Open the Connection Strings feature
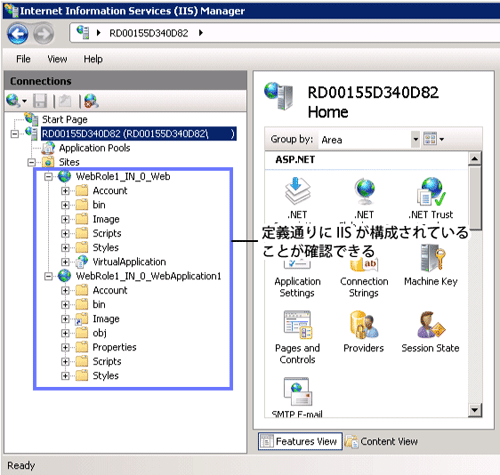500x475 pixels. pyautogui.click(x=364, y=278)
